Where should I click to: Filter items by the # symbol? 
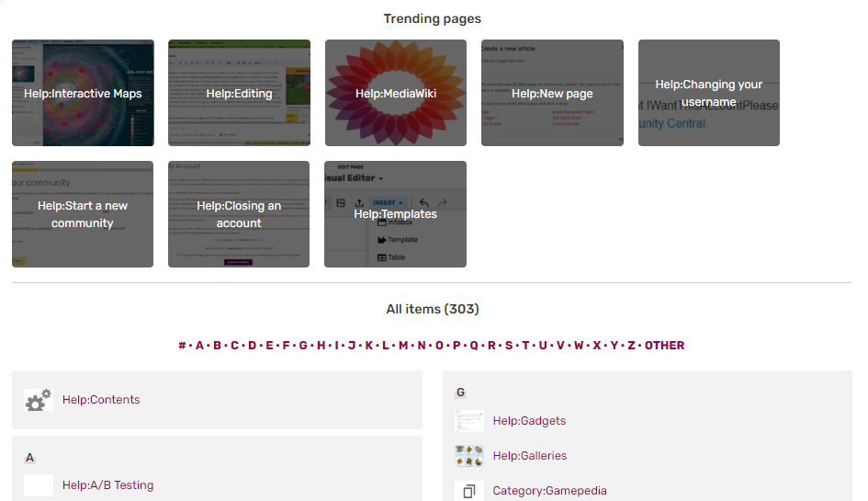(182, 346)
